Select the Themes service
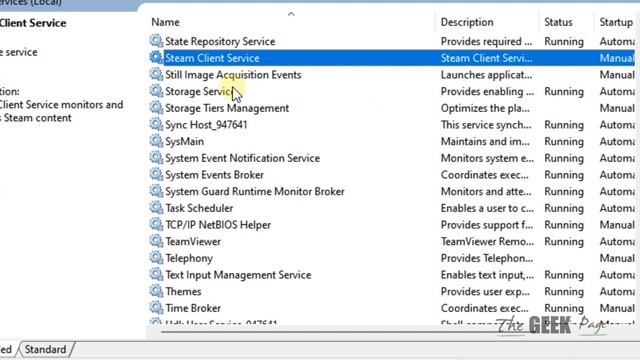This screenshot has width=640, height=360. click(x=183, y=291)
